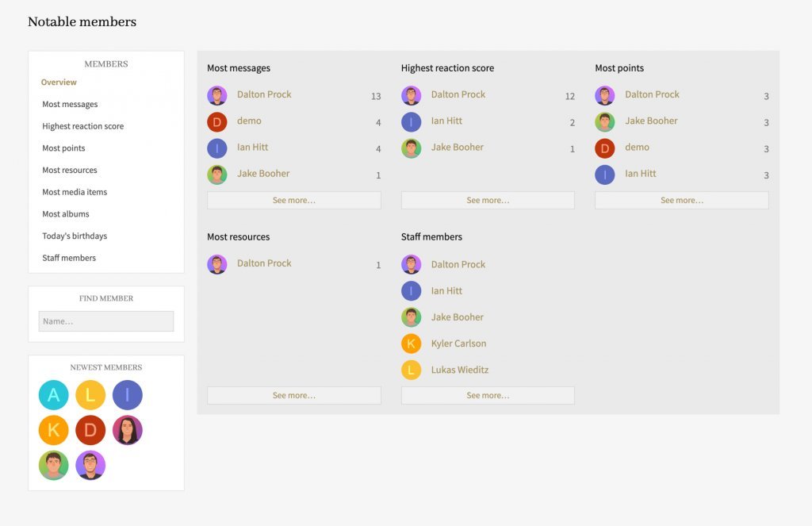Image resolution: width=812 pixels, height=526 pixels.
Task: Click Dalton Prock's avatar under Most messages
Action: [217, 95]
